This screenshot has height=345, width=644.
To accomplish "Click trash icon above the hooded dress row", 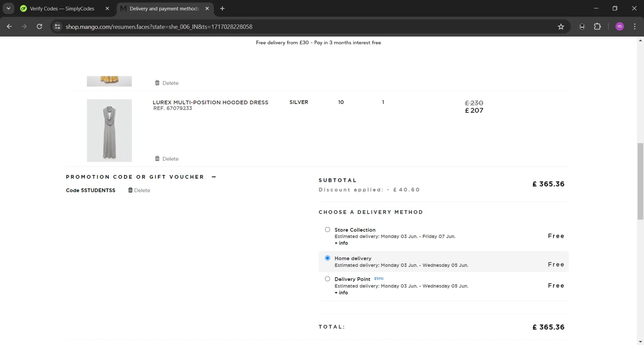I will (x=157, y=83).
